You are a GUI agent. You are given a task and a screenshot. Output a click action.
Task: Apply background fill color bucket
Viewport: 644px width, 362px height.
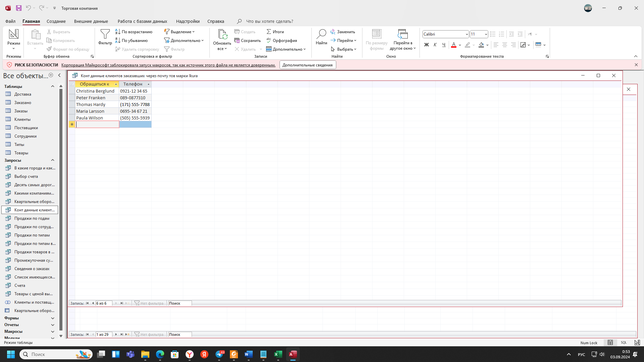(481, 45)
